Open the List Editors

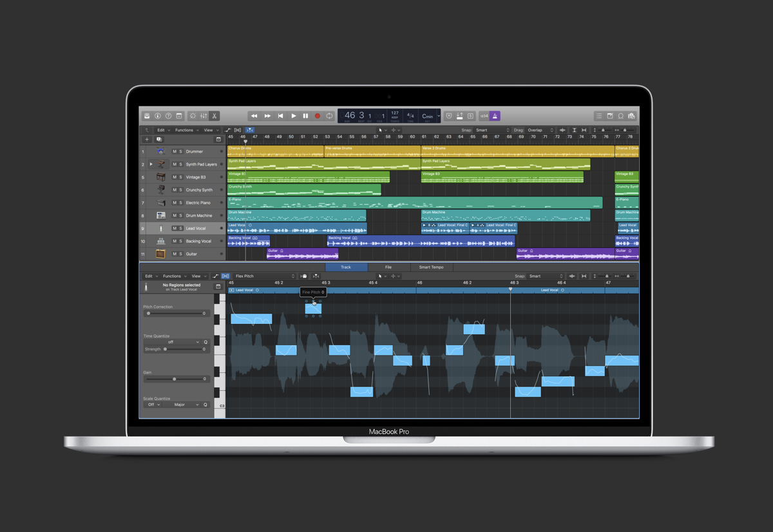click(599, 116)
